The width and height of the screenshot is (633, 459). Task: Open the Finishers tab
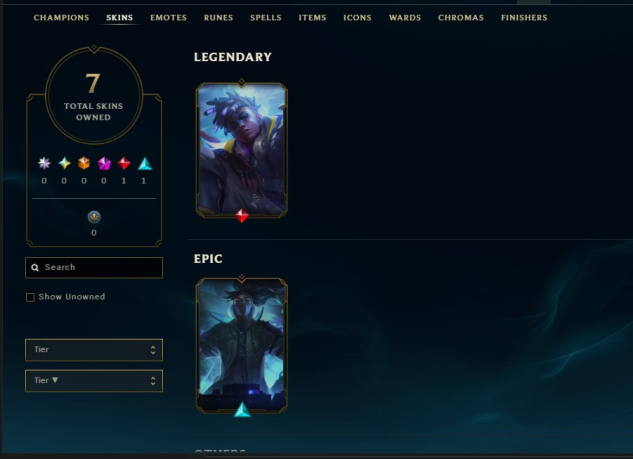524,18
